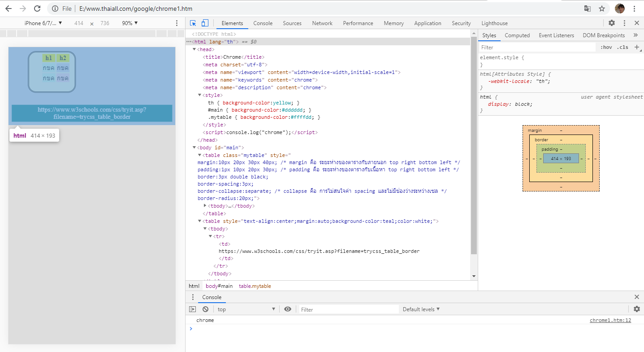Click the inspect element picker icon
This screenshot has width=644, height=352.
[x=193, y=23]
